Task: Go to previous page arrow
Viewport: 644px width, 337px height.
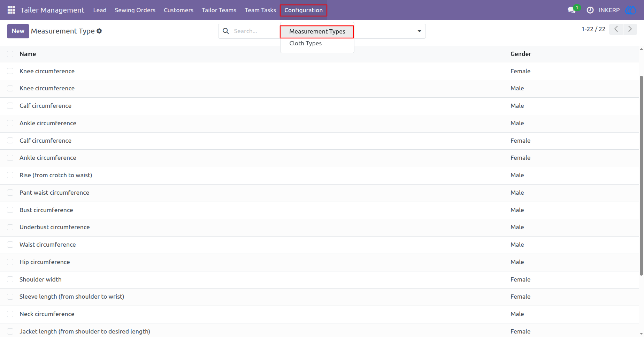Action: pos(616,29)
